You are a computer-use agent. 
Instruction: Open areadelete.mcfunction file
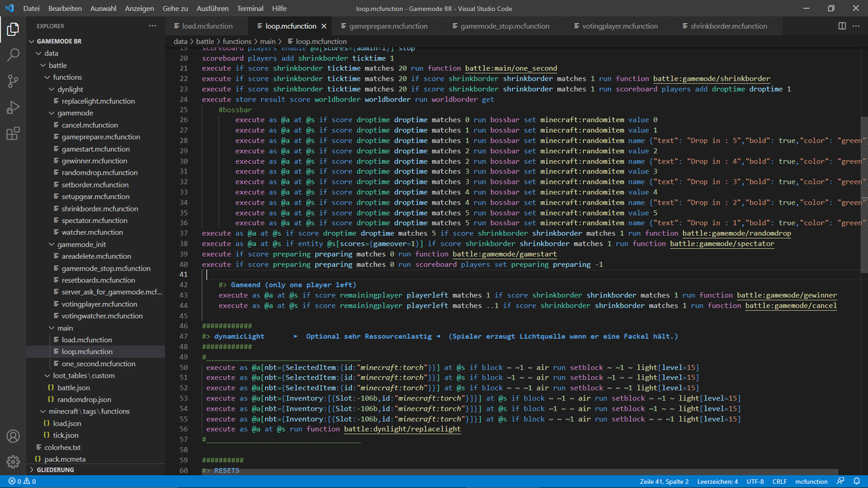click(x=96, y=256)
